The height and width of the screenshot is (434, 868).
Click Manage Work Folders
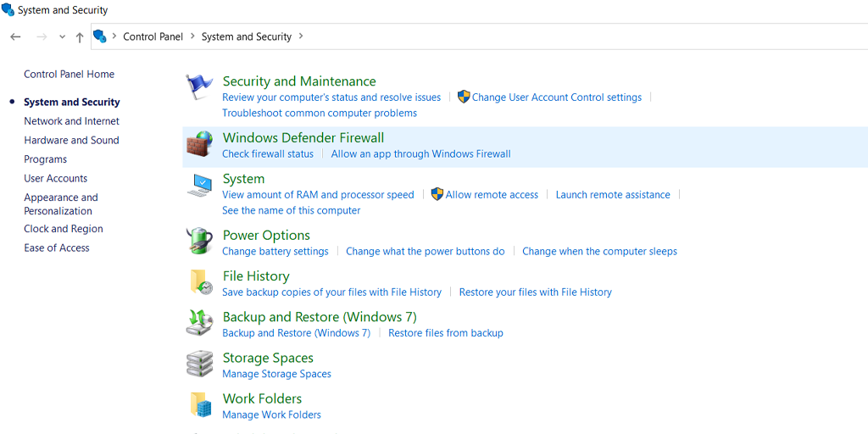pyautogui.click(x=271, y=415)
